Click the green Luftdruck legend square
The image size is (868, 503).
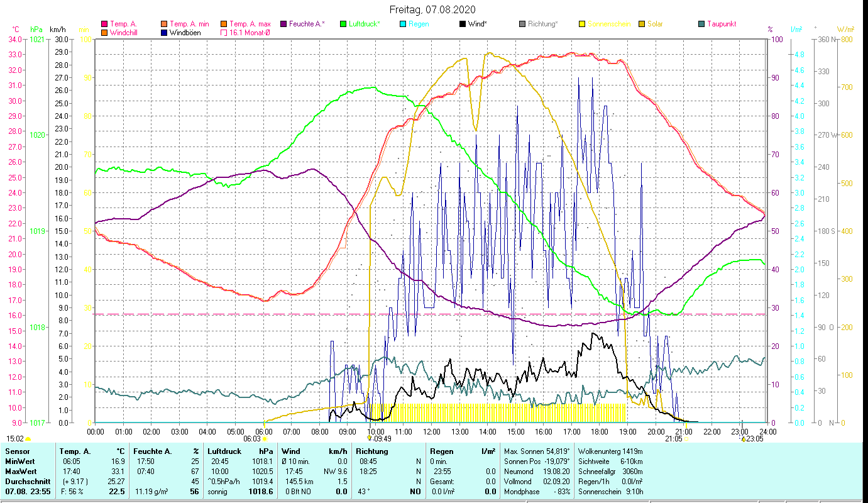[343, 24]
